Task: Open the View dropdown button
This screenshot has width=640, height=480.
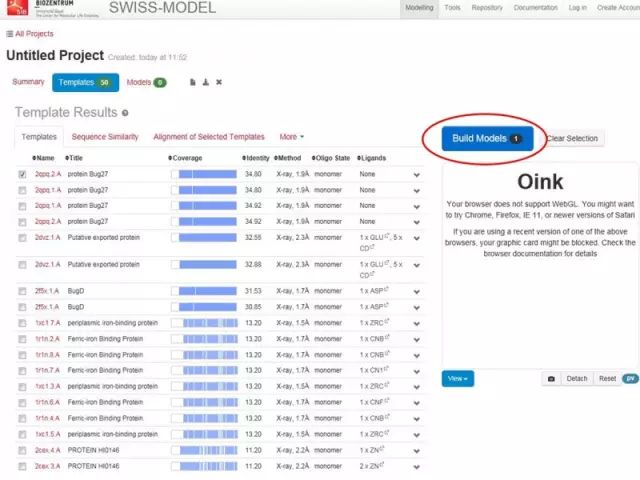Action: click(x=458, y=379)
